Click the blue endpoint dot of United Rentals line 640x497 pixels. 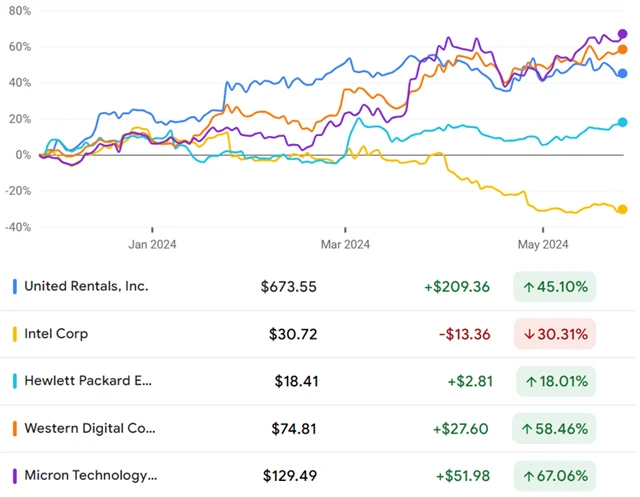(622, 73)
